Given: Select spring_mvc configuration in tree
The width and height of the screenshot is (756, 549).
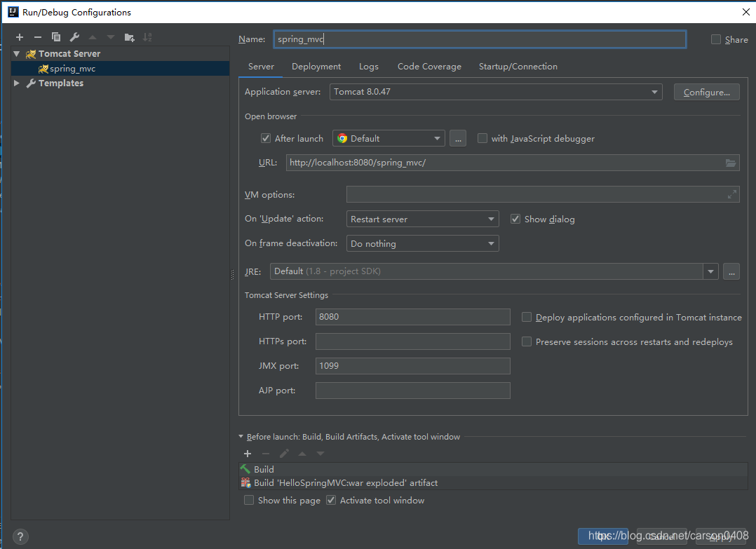Looking at the screenshot, I should click(120, 69).
